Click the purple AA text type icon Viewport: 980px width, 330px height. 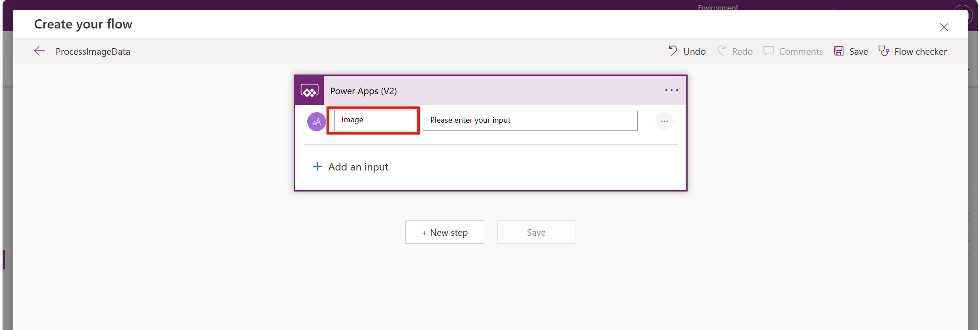click(x=316, y=122)
